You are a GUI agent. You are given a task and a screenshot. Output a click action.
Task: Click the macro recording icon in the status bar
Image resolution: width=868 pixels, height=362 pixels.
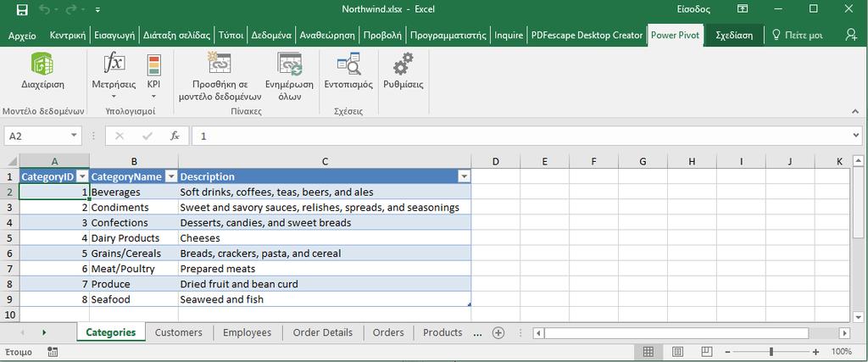coord(53,352)
